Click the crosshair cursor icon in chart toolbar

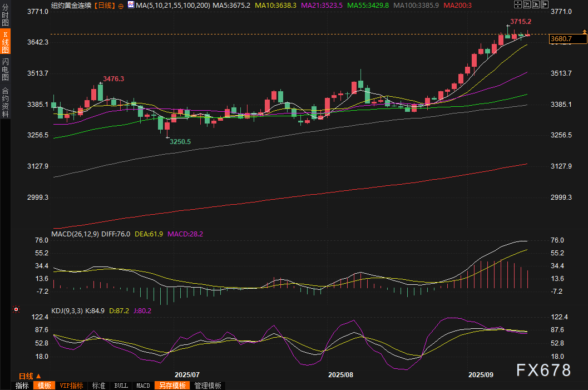pyautogui.click(x=517, y=4)
